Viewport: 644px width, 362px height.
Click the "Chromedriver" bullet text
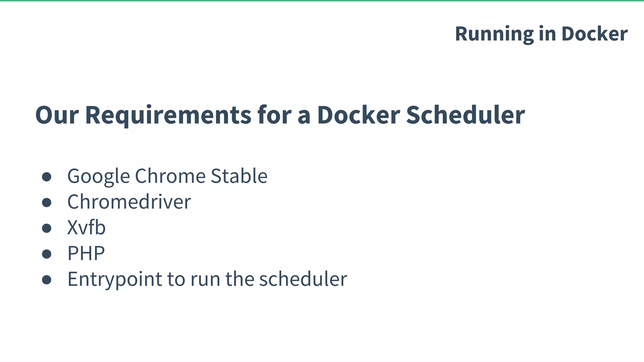pyautogui.click(x=129, y=202)
